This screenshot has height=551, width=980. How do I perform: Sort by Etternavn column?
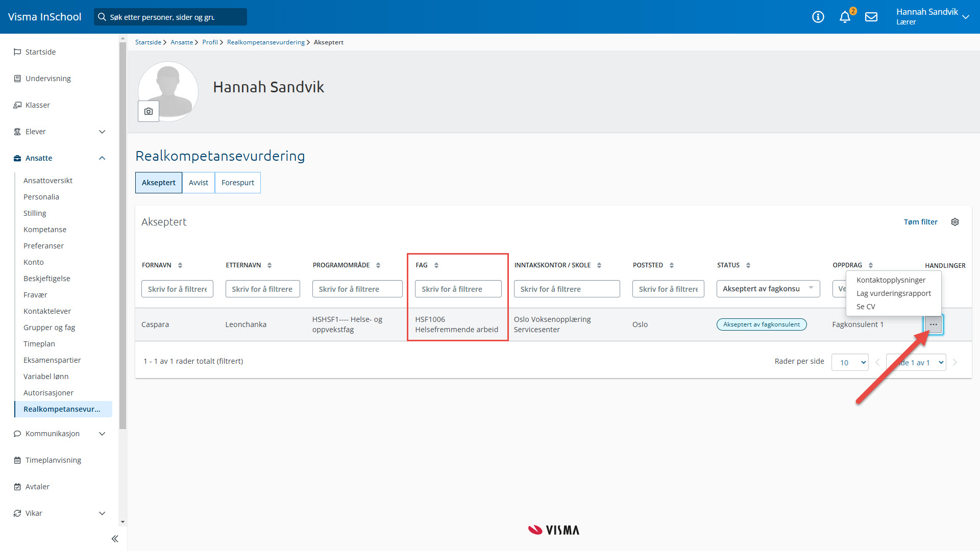point(269,265)
